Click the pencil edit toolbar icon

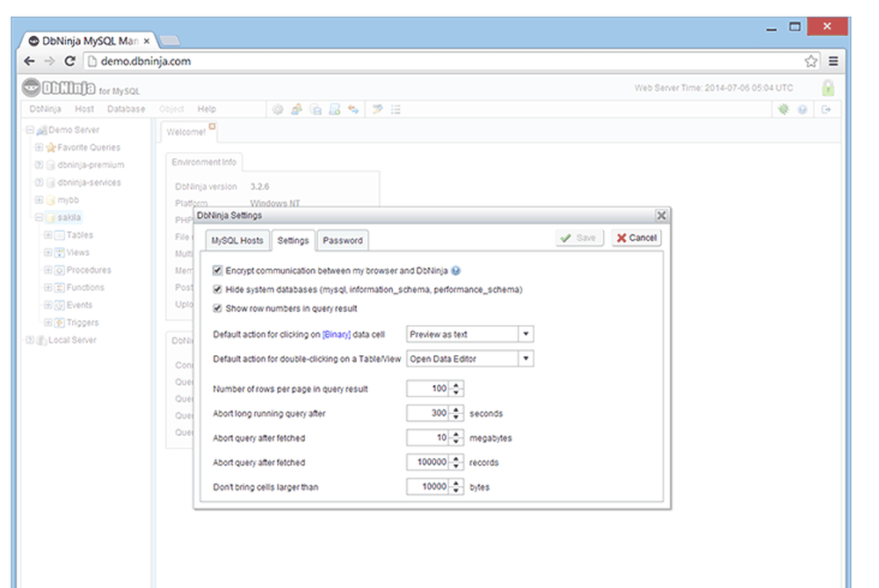tap(377, 109)
